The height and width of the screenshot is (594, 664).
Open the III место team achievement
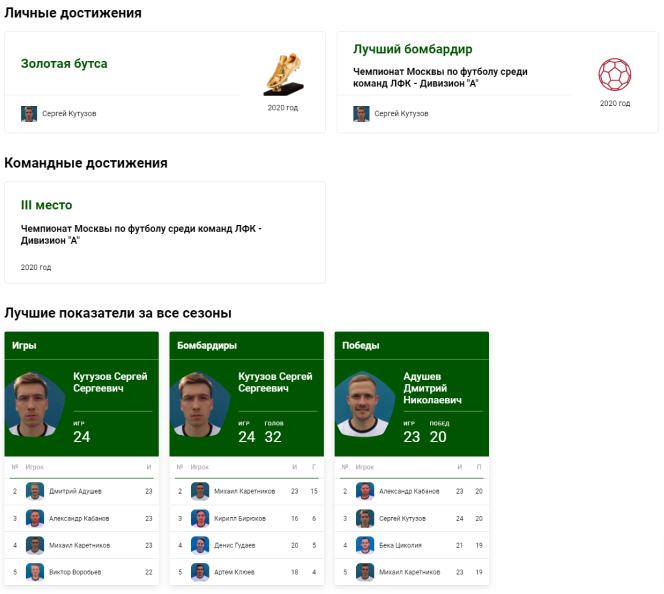click(47, 205)
